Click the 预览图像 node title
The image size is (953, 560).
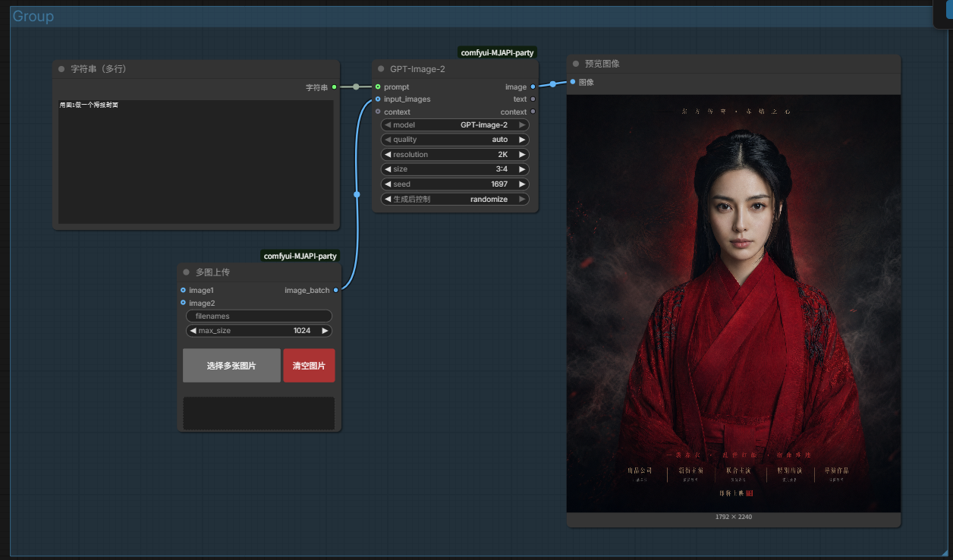602,64
